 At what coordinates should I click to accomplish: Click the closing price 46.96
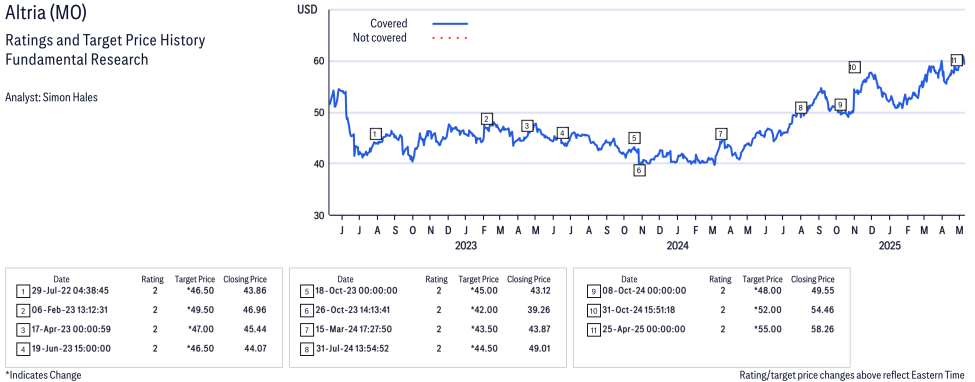(256, 310)
